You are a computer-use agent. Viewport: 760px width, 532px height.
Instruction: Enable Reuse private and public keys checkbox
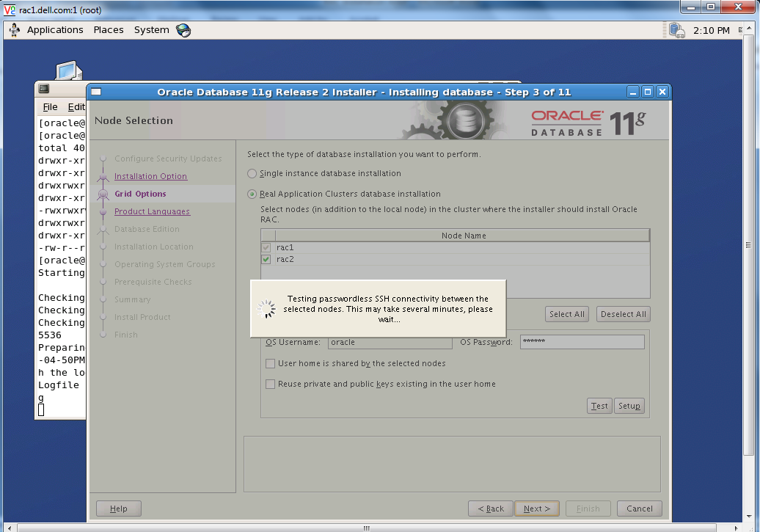271,384
